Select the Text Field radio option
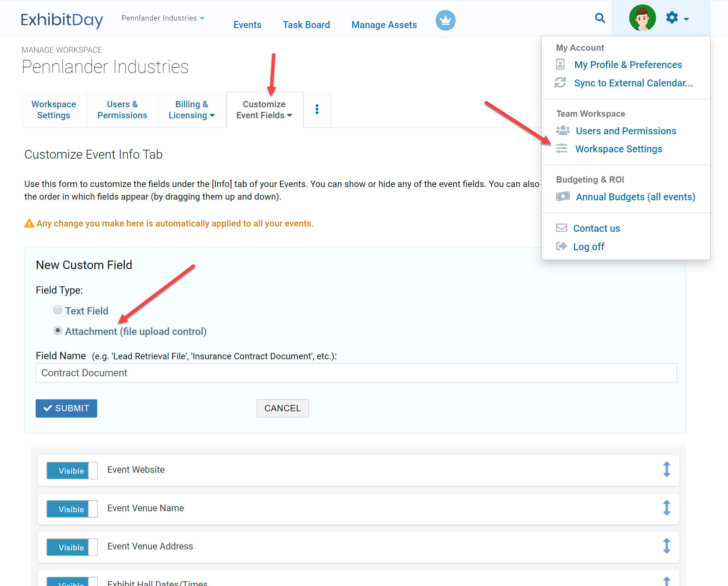This screenshot has height=586, width=728. 58,310
